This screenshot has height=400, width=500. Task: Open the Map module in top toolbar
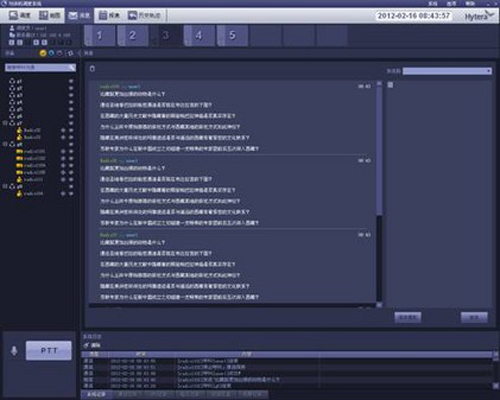(x=49, y=15)
